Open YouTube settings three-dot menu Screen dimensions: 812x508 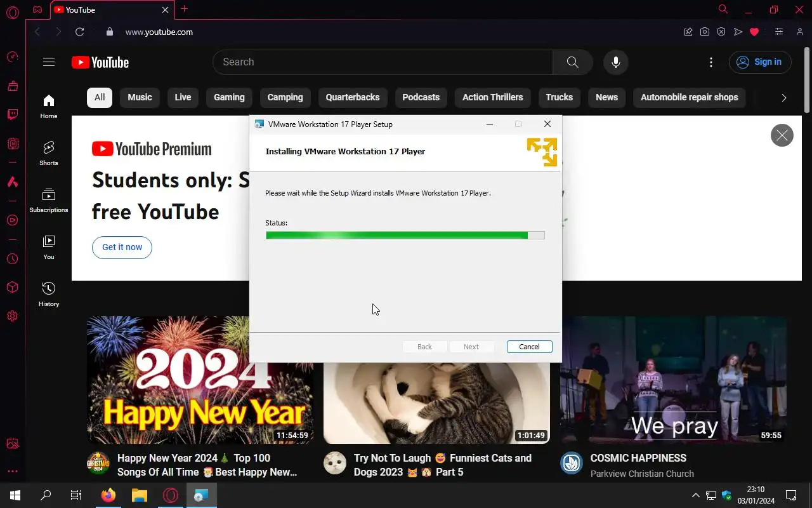[711, 62]
